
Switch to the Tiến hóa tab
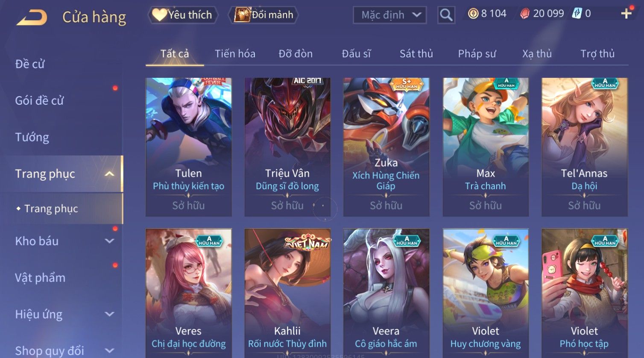coord(235,54)
